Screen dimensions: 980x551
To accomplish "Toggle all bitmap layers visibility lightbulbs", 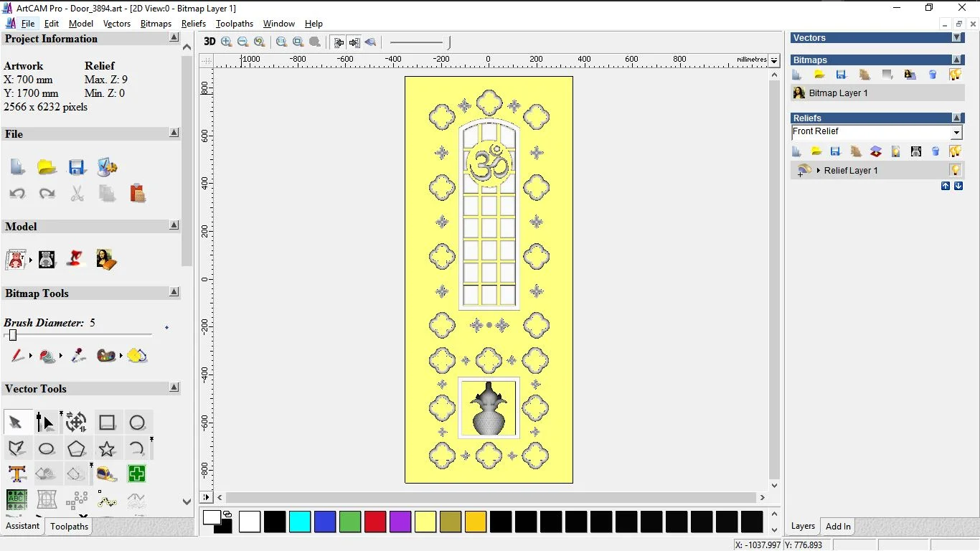I will [x=955, y=75].
